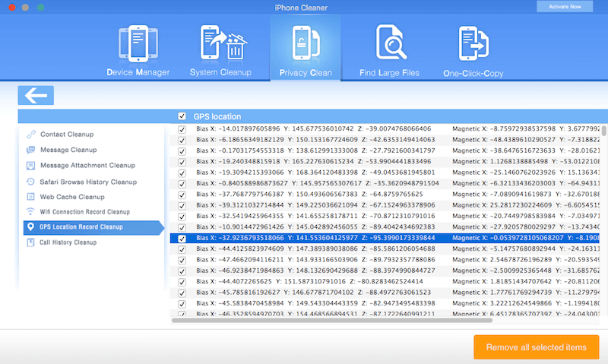608x364 pixels.
Task: Uncheck the row with Bias X -45.785816192627
Action: pos(182,293)
